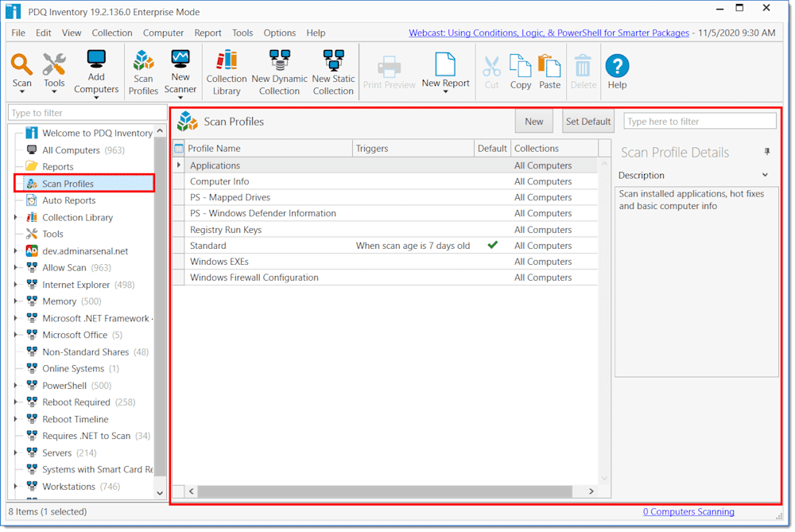Open the Collection Library toolbar icon
The image size is (795, 532).
[x=226, y=61]
